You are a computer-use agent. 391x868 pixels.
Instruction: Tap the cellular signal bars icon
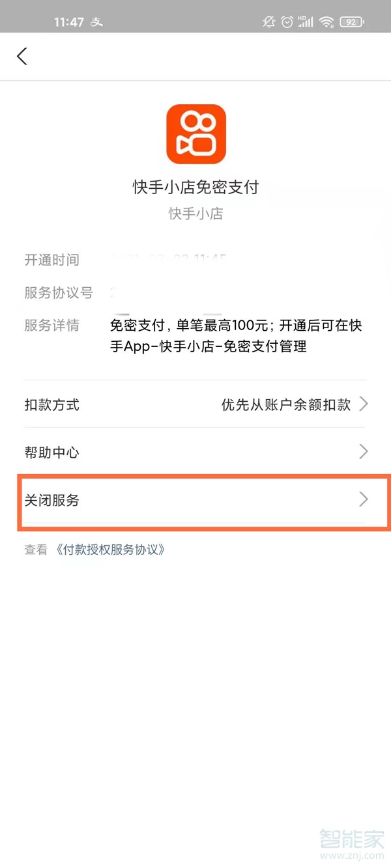[306, 22]
